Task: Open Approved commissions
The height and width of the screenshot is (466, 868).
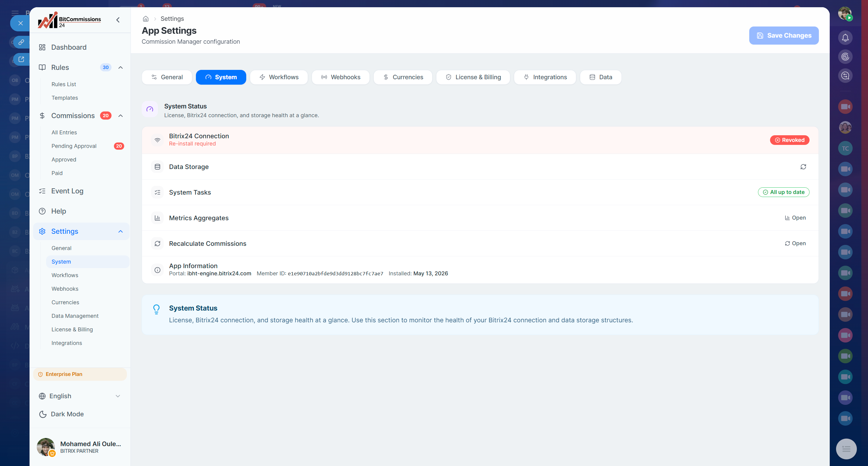Action: click(64, 160)
